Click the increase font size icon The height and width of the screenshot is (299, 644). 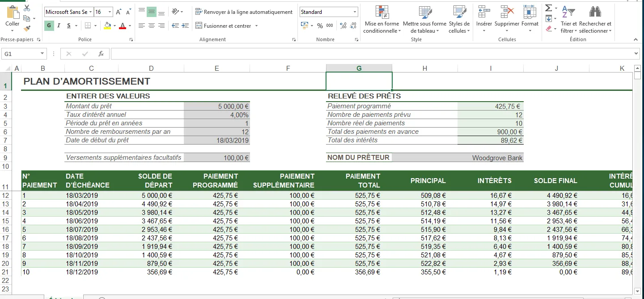click(x=119, y=12)
